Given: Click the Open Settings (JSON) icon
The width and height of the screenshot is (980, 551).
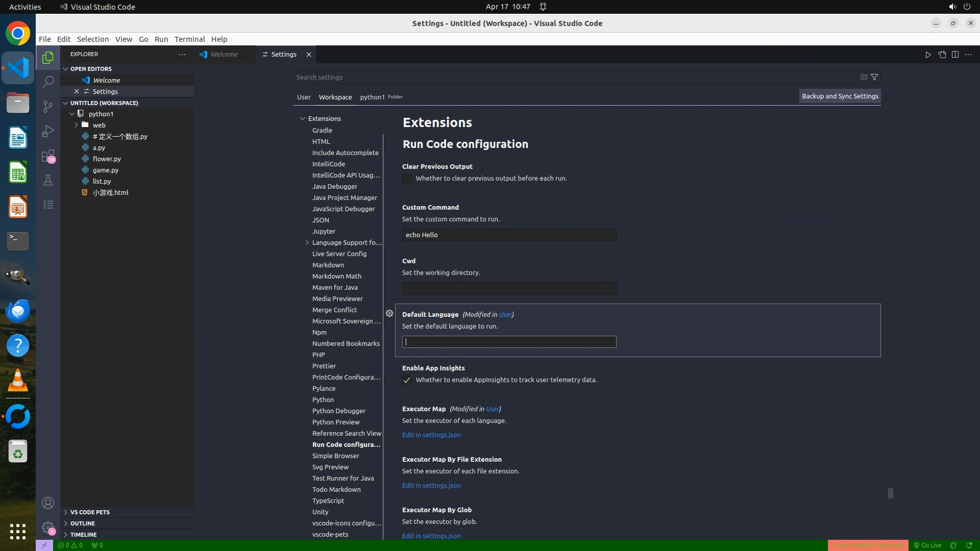Looking at the screenshot, I should (x=942, y=55).
